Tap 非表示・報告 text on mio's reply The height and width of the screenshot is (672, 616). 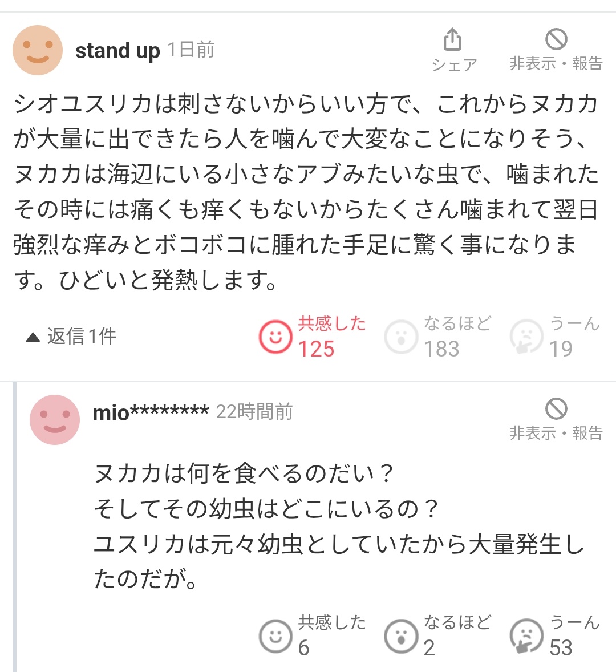click(556, 433)
